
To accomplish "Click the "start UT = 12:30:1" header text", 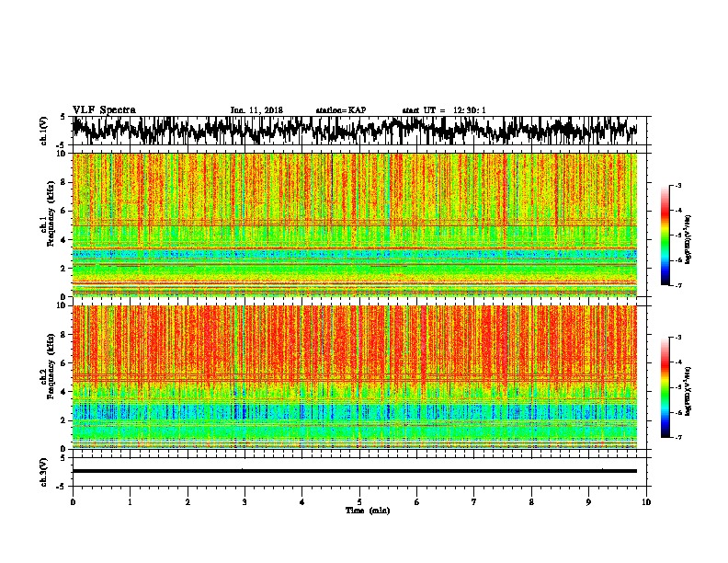I will point(444,110).
